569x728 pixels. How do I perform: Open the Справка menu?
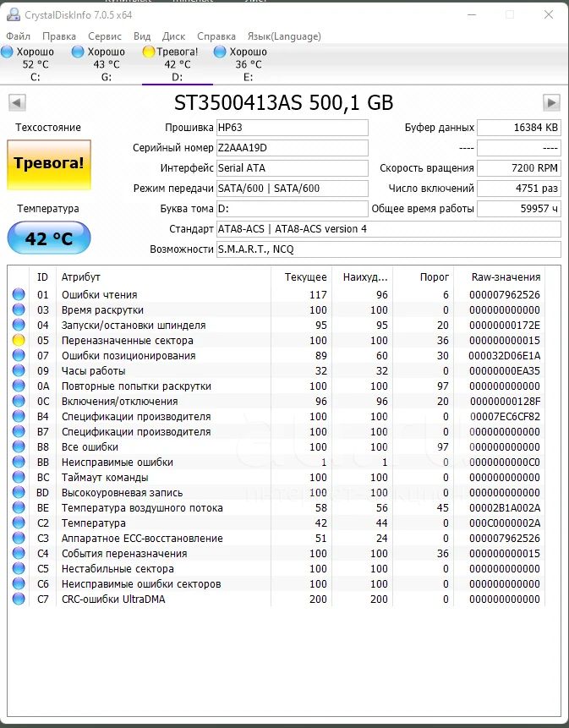tap(216, 36)
